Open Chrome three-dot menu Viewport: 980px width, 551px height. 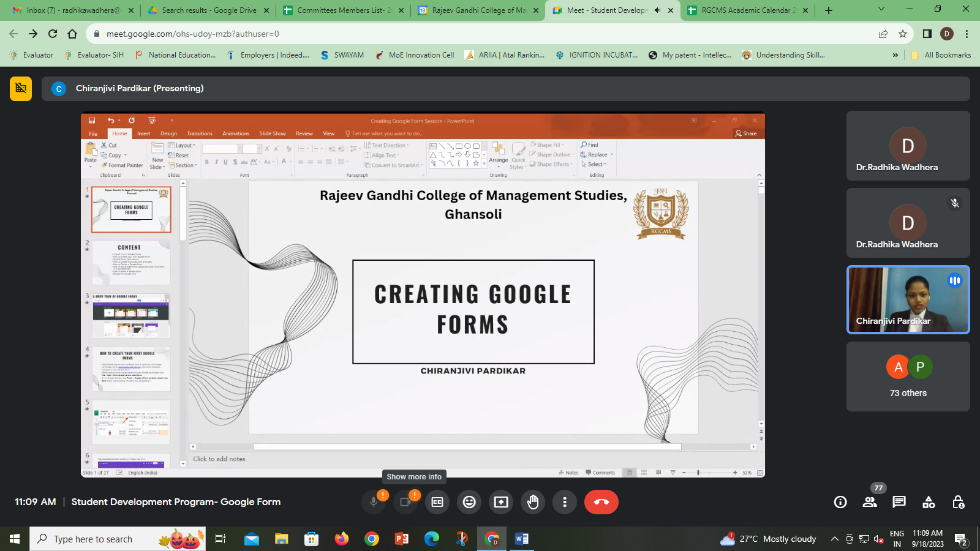pos(967,34)
